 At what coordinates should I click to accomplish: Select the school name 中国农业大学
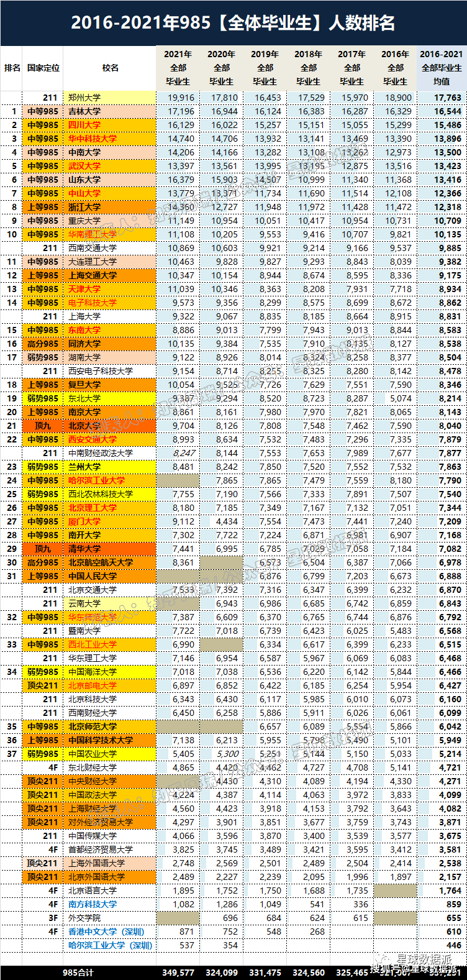(93, 754)
